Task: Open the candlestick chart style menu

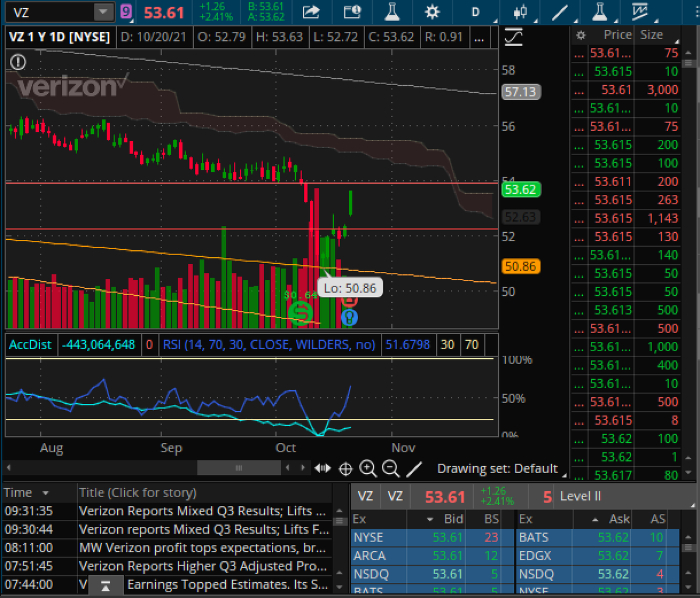Action: tap(519, 12)
